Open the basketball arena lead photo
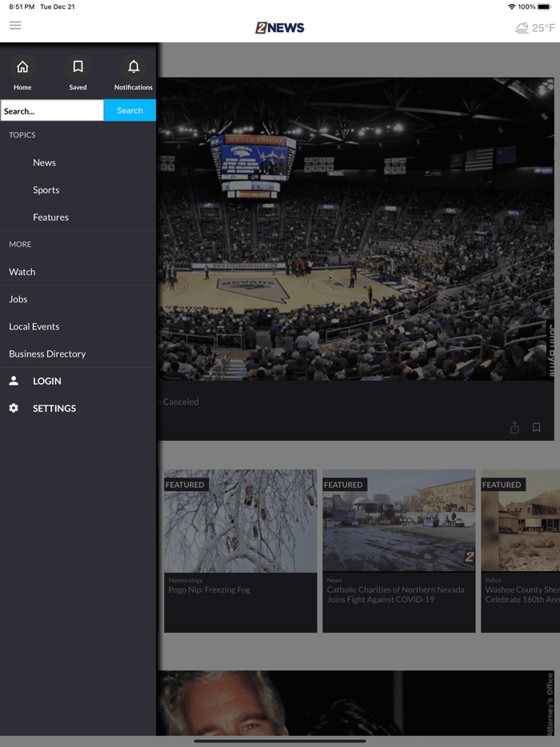560x747 pixels. [356, 229]
